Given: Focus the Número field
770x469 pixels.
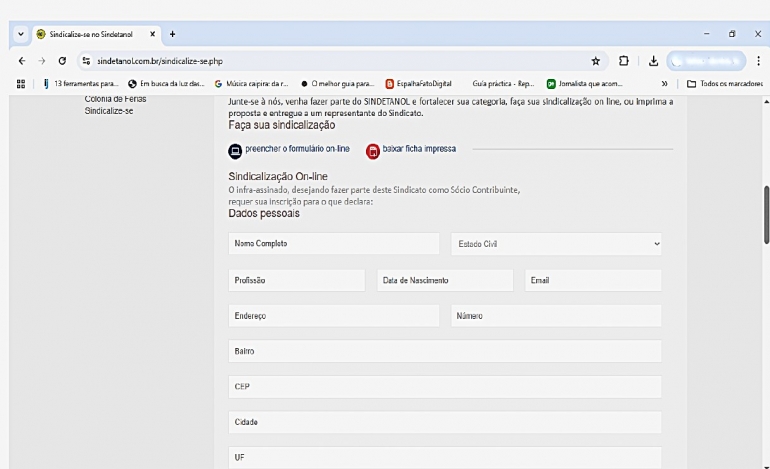Looking at the screenshot, I should [556, 316].
